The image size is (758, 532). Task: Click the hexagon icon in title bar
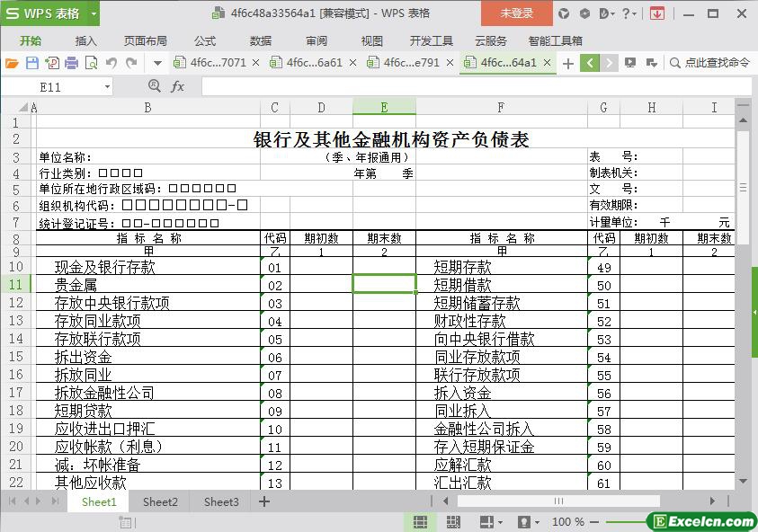(584, 13)
